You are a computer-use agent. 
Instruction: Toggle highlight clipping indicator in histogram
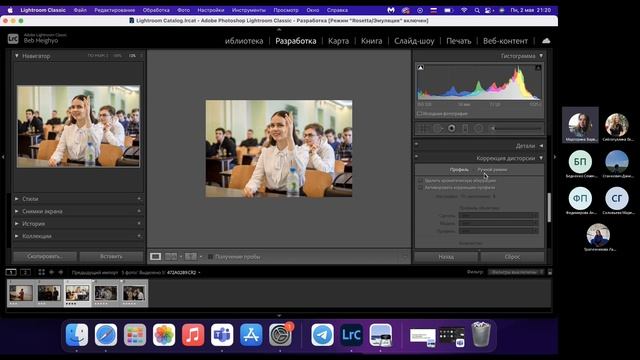click(x=538, y=67)
